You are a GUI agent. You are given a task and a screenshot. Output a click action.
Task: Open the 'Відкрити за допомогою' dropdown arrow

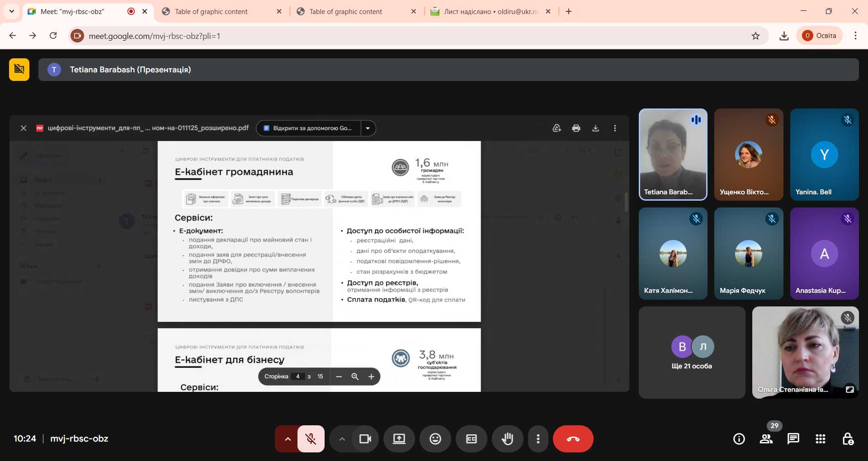tap(368, 128)
